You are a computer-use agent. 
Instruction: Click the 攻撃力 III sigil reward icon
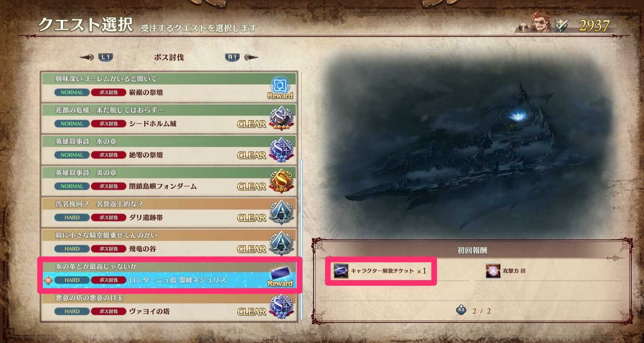[x=493, y=271]
